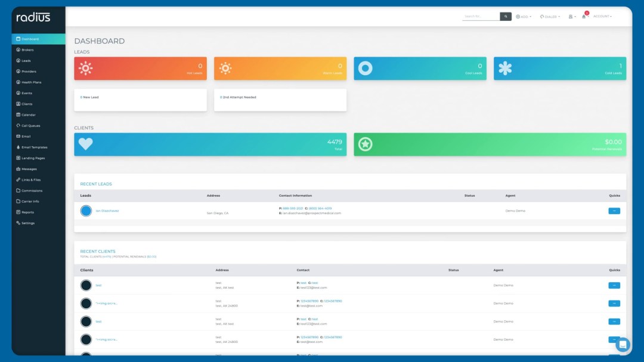Click the Cool Leads ring icon
The height and width of the screenshot is (362, 644).
click(365, 68)
